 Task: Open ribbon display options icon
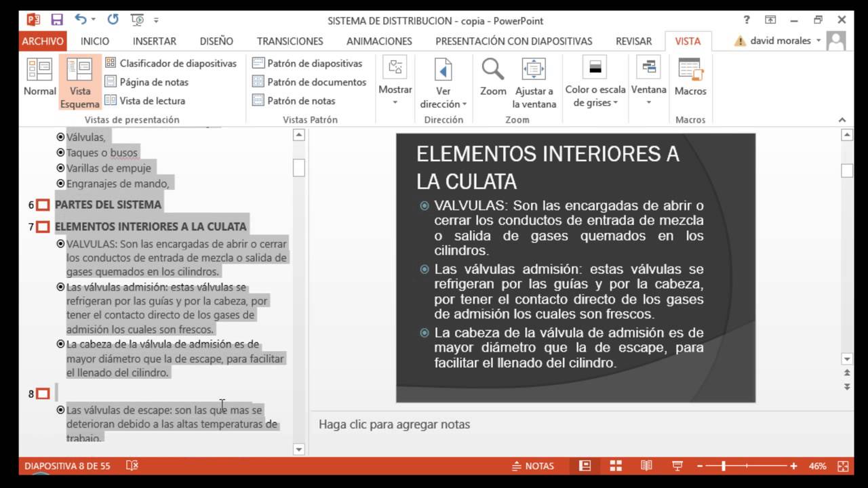click(x=770, y=20)
